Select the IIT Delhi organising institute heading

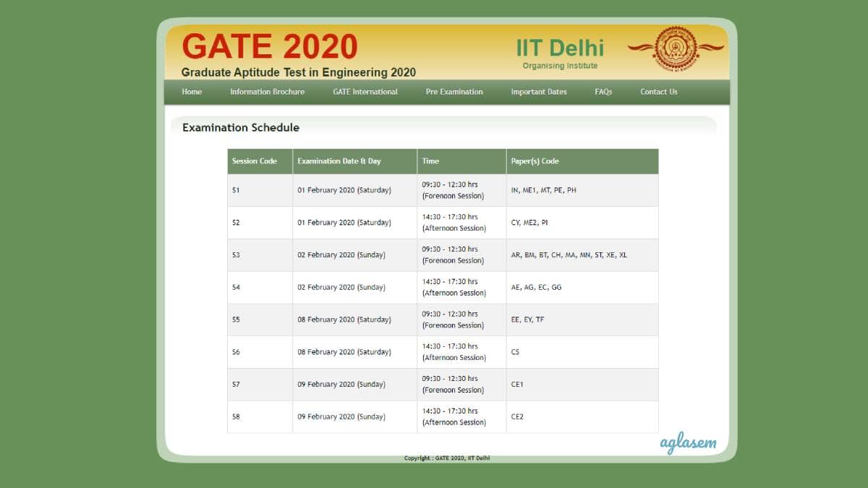(561, 46)
